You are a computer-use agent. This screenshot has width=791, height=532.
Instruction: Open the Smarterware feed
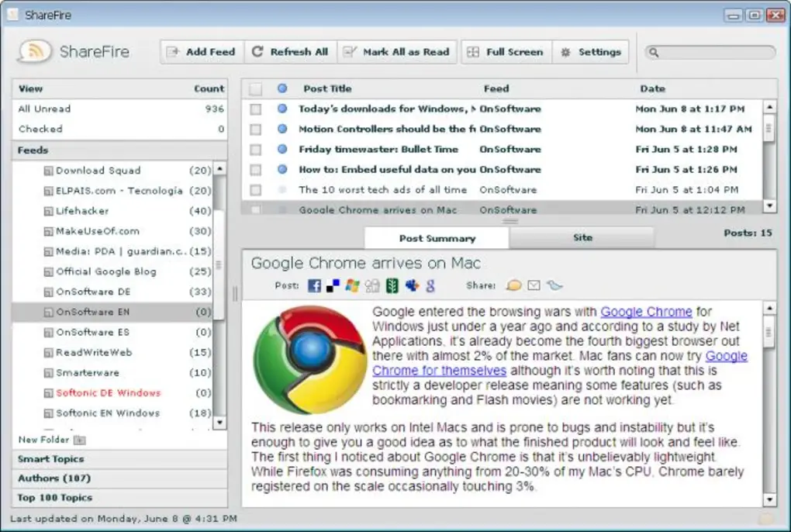[112, 373]
